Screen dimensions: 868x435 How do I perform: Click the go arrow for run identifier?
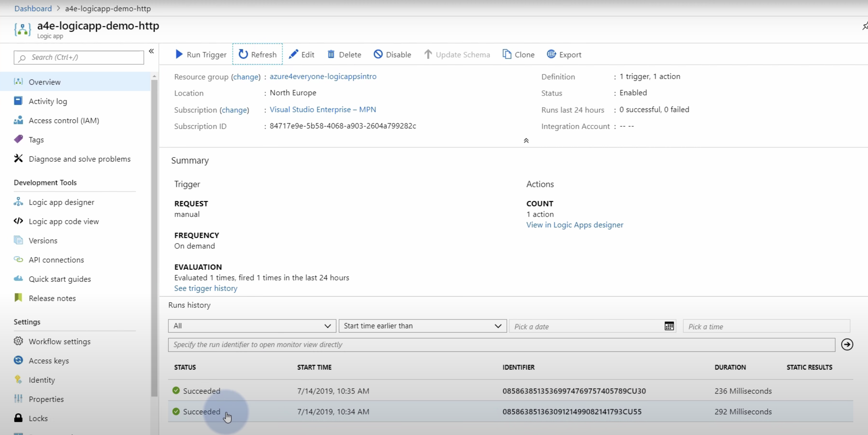click(847, 344)
